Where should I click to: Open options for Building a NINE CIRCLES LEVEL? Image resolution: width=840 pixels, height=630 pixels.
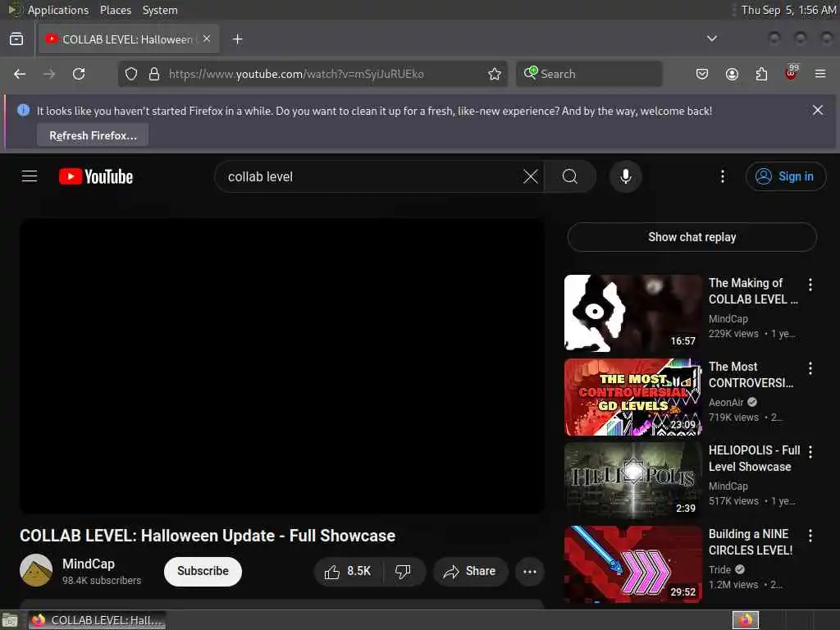(810, 535)
